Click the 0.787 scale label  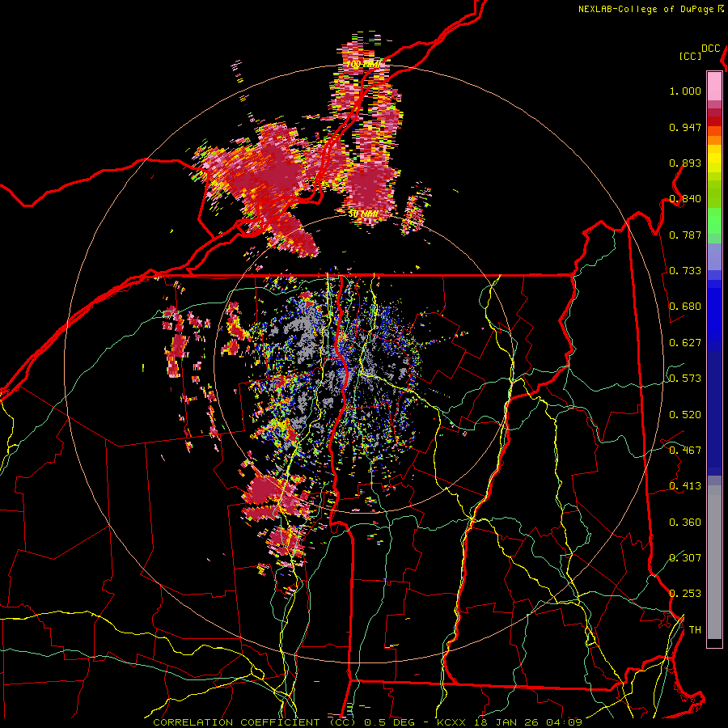[685, 235]
